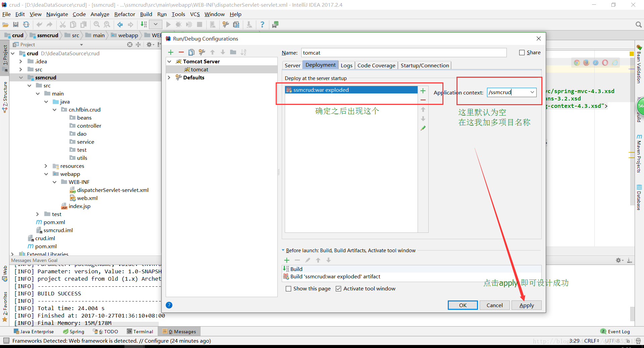The height and width of the screenshot is (348, 644).
Task: Sort configurations alphabetically icon
Action: coord(244,52)
